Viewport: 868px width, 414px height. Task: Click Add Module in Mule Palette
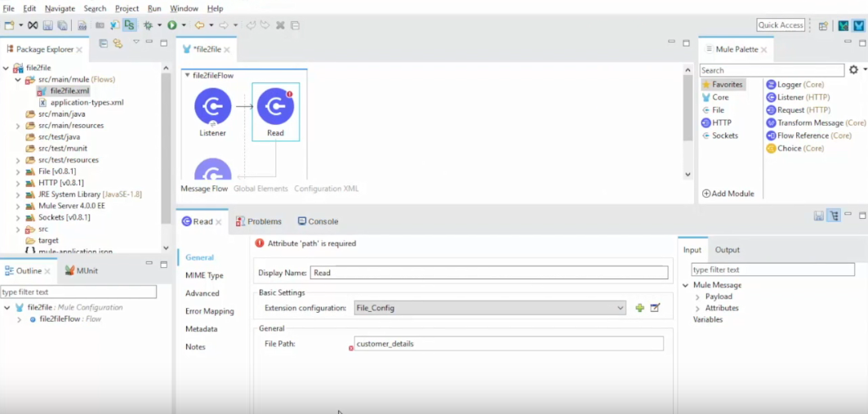[728, 194]
